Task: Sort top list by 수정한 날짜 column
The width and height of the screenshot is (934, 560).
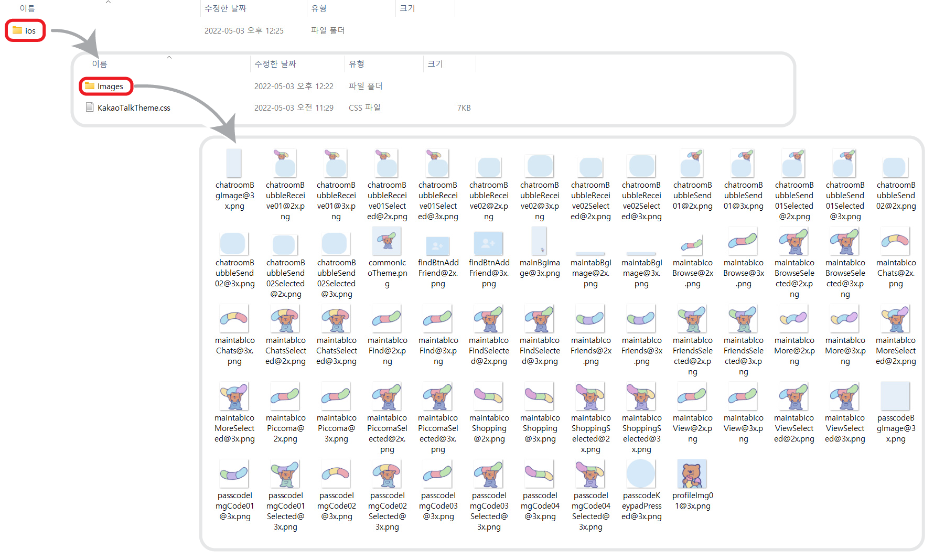Action: [x=226, y=8]
